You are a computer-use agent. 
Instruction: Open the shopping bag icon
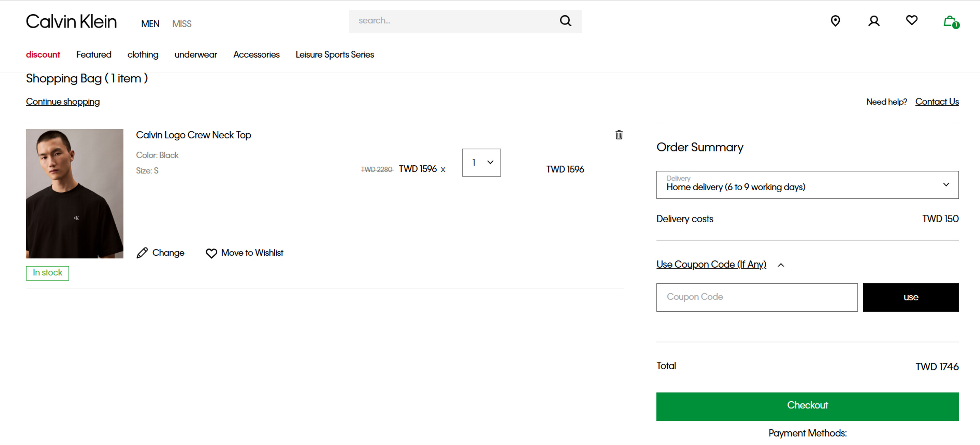[951, 22]
